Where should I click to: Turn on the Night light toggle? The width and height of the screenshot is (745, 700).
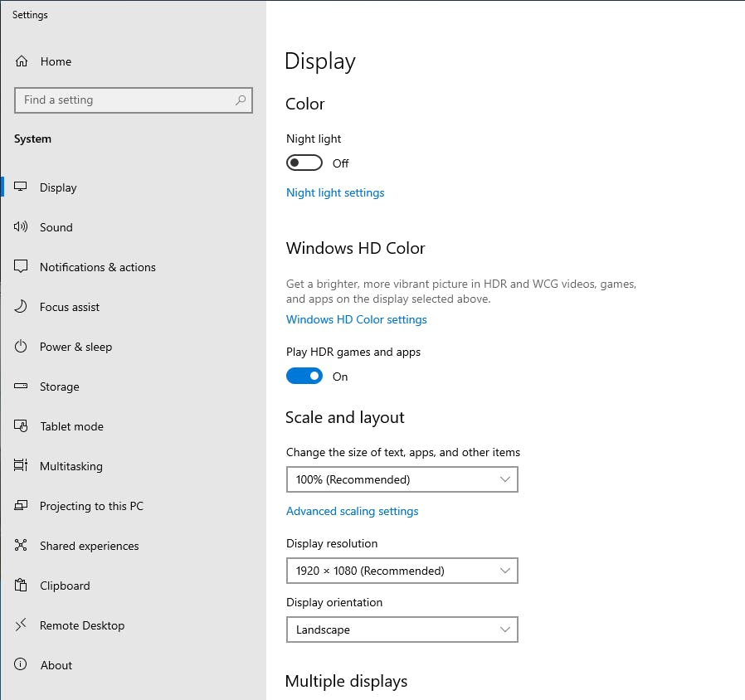pos(304,163)
